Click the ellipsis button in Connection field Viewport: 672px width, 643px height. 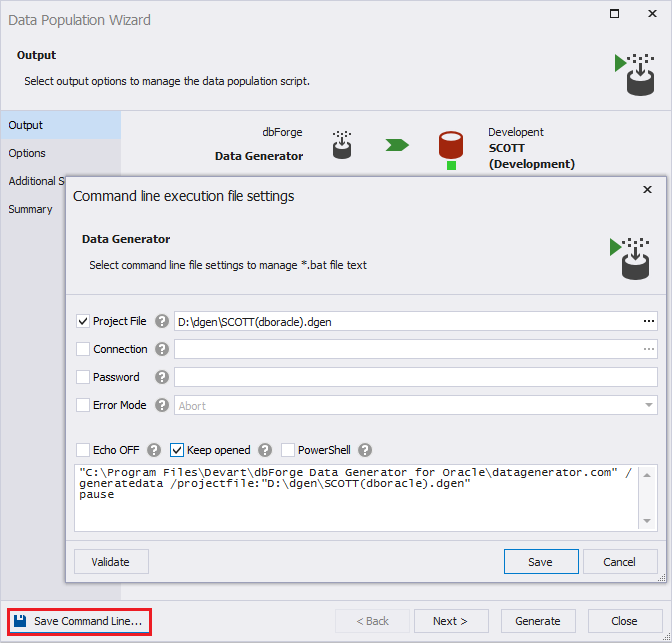[648, 349]
